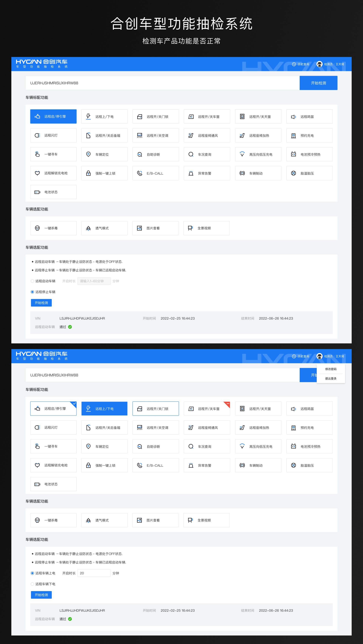Click door icon on blue-outlined 远程开/关门锁 tile
The width and height of the screenshot is (363, 644).
pos(140,408)
